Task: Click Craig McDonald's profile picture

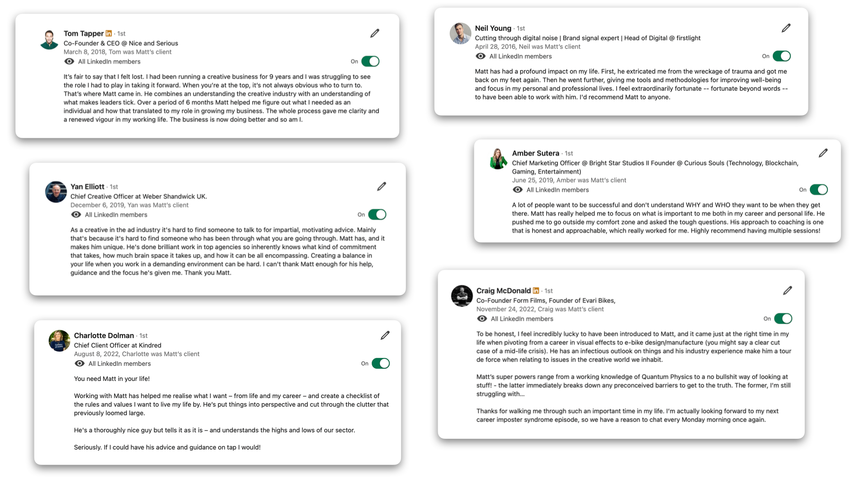Action: 462,296
